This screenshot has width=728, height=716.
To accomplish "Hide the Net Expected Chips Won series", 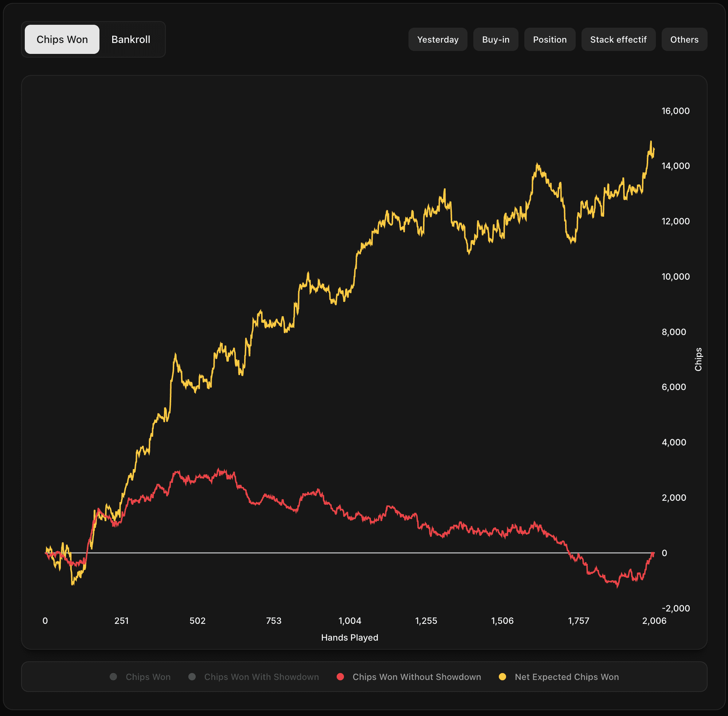I will coord(566,677).
